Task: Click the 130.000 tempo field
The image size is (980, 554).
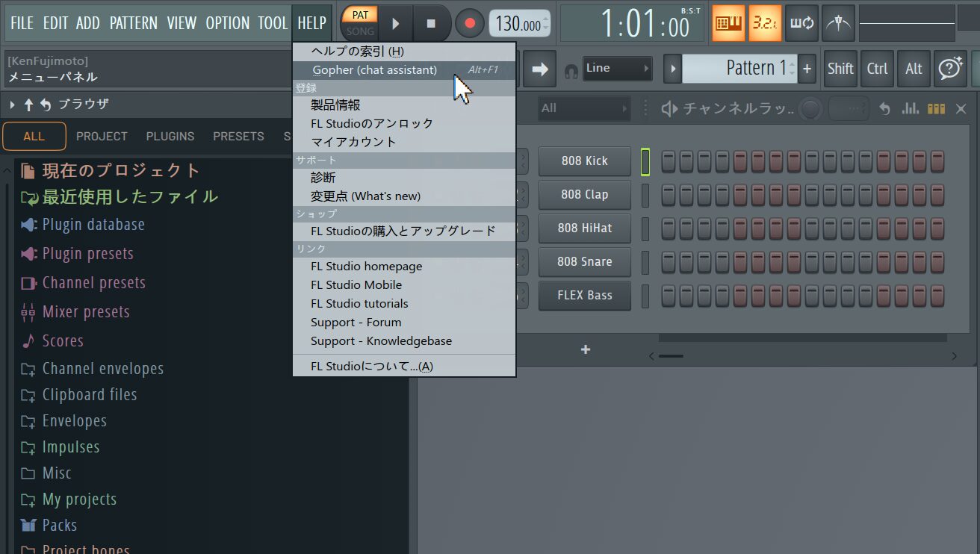Action: tap(520, 24)
